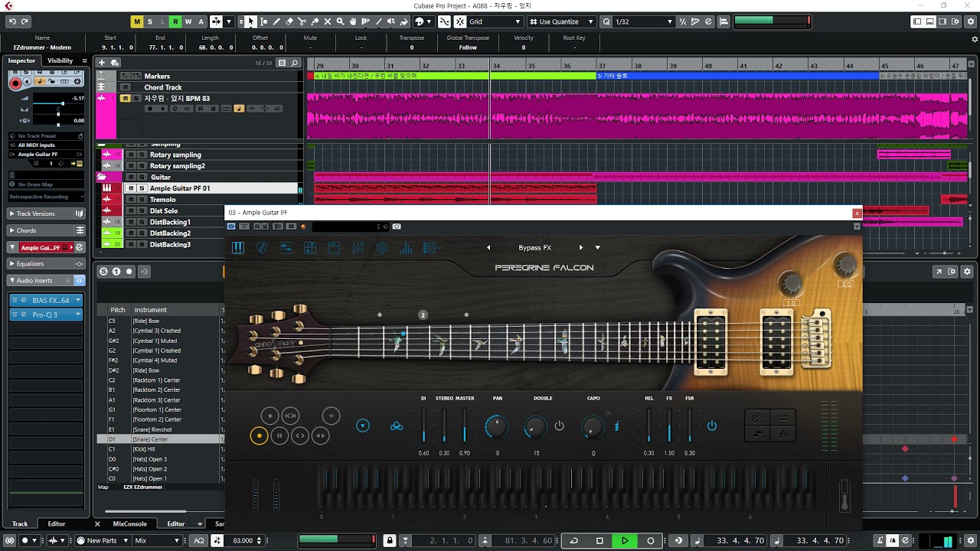
Task: Click the transport Record button
Action: point(651,540)
